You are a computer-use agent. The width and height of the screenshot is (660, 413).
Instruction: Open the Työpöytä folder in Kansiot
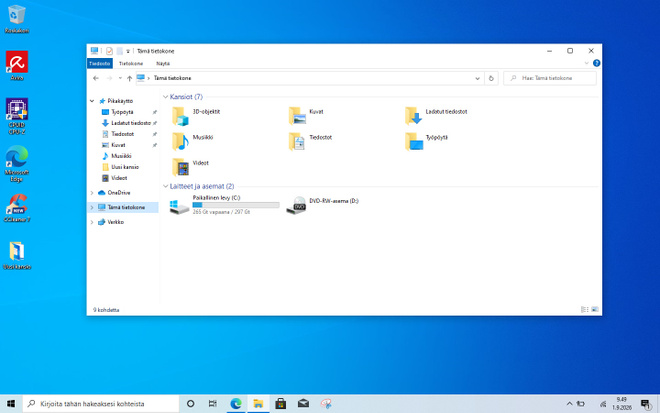coord(426,141)
